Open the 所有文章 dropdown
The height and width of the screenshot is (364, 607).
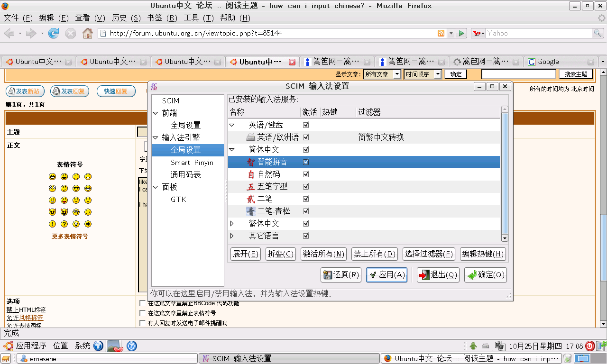382,74
